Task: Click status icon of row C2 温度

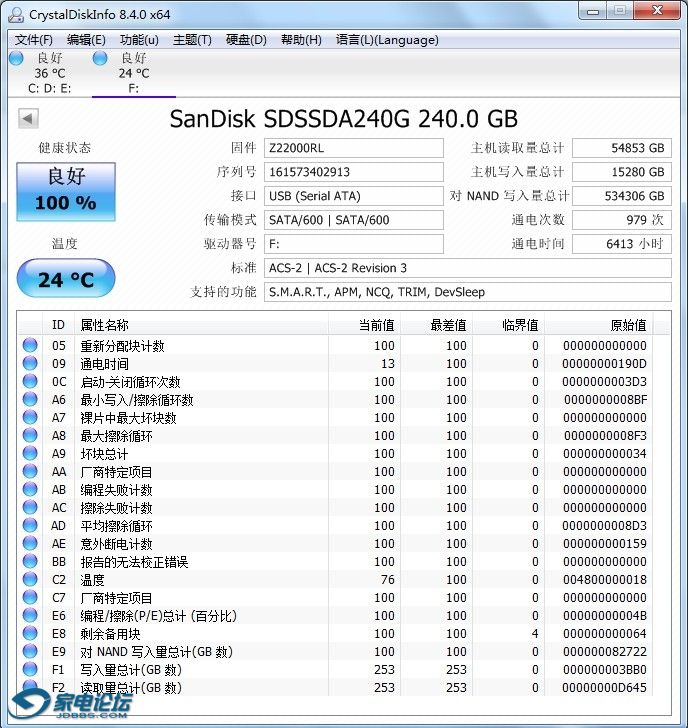Action: (30, 579)
